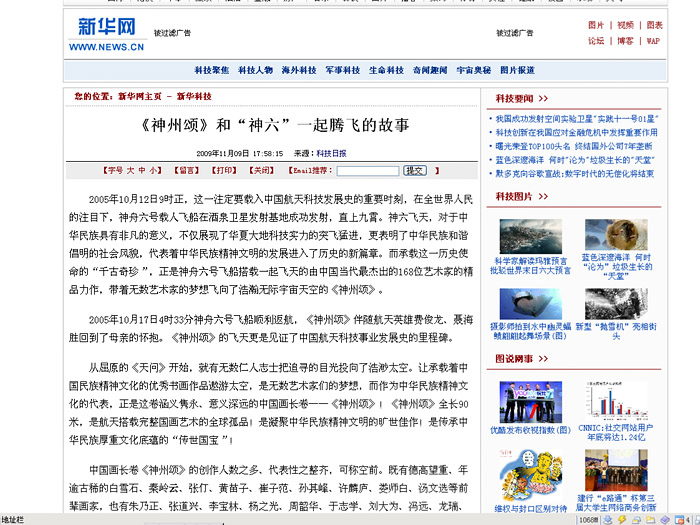Click the status bar purple eraser icon
Viewport: 700px width, 525px height.
click(665, 520)
